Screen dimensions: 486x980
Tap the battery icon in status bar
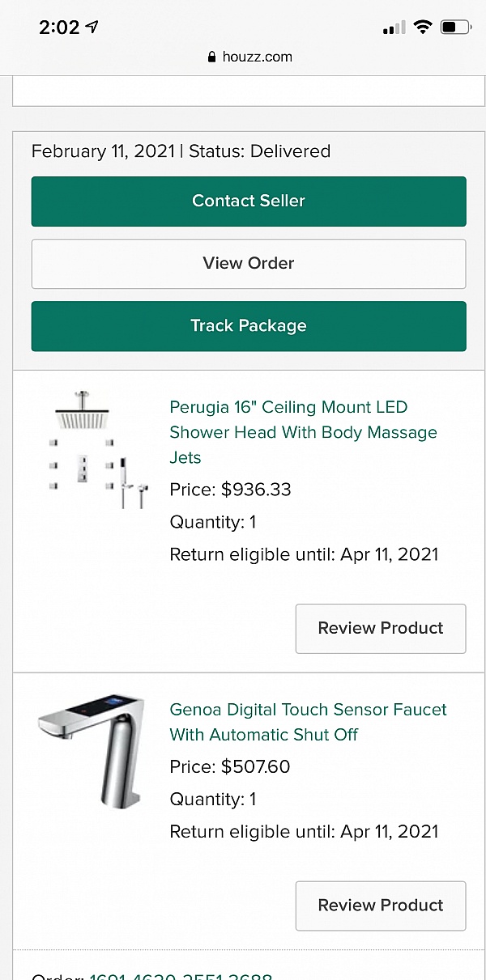[x=455, y=28]
